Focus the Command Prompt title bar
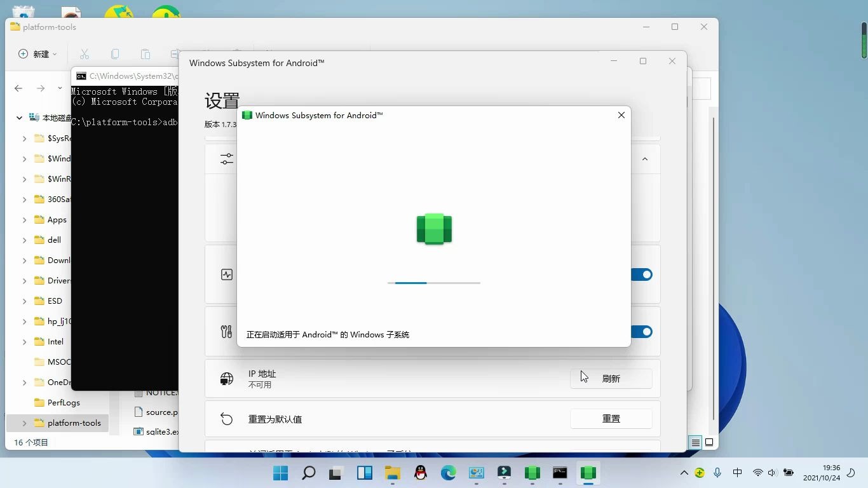 point(125,76)
